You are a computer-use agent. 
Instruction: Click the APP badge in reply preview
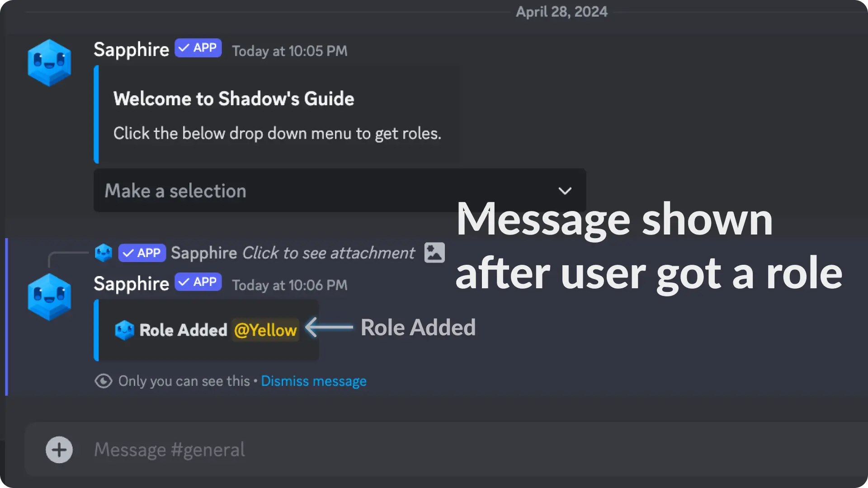click(142, 253)
